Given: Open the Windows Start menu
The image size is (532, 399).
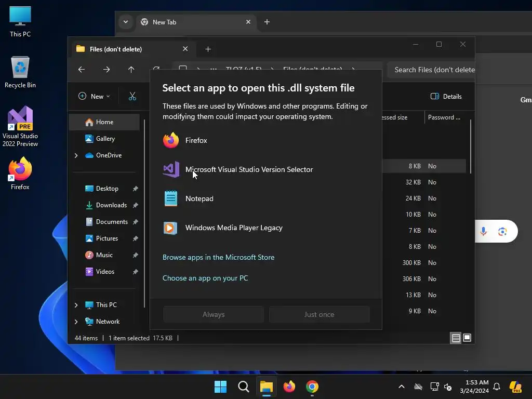Looking at the screenshot, I should [220, 387].
